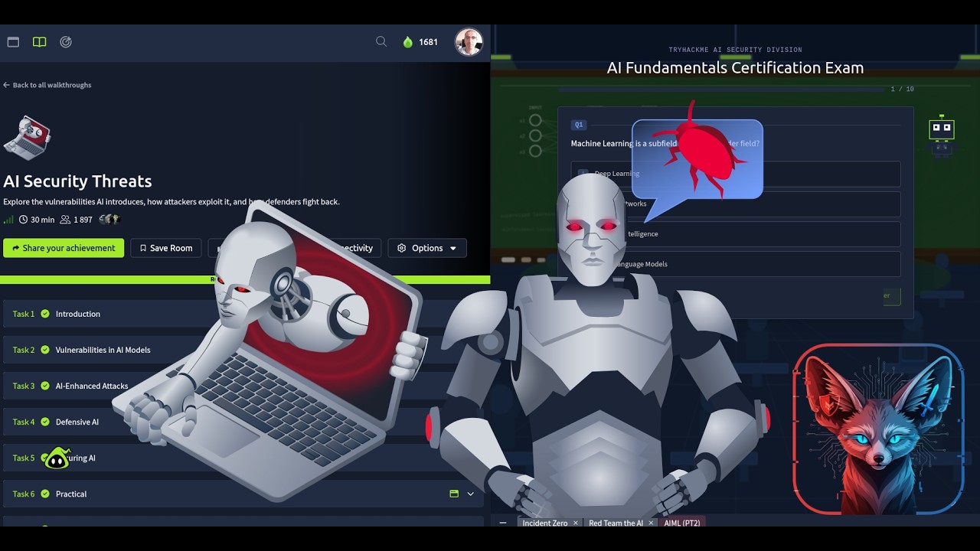Click the minimize dash left of Incident Zero tab
Viewport: 980px width, 551px height.
(503, 523)
